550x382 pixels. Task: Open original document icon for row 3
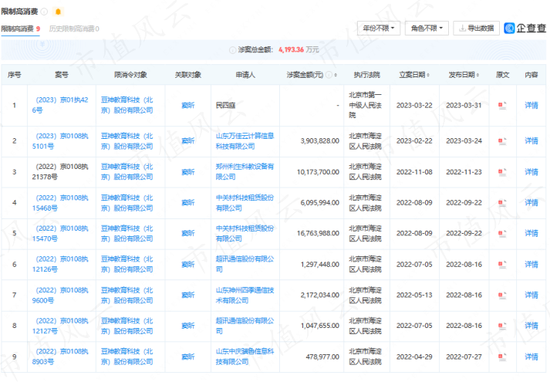pos(502,172)
